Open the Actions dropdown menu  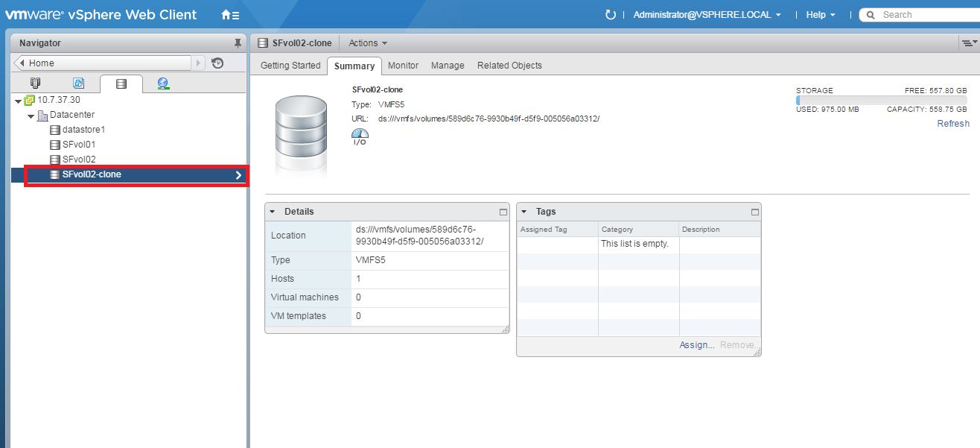click(x=368, y=43)
